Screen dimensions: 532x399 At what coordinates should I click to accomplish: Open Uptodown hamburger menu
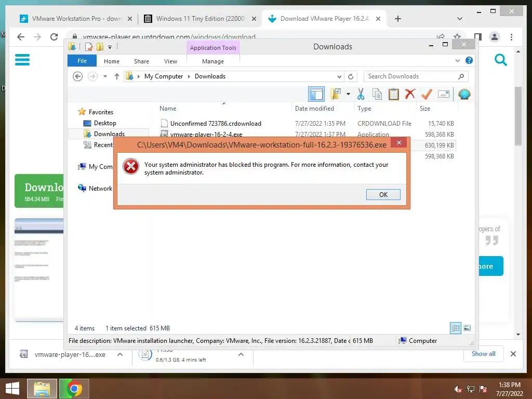pos(22,60)
